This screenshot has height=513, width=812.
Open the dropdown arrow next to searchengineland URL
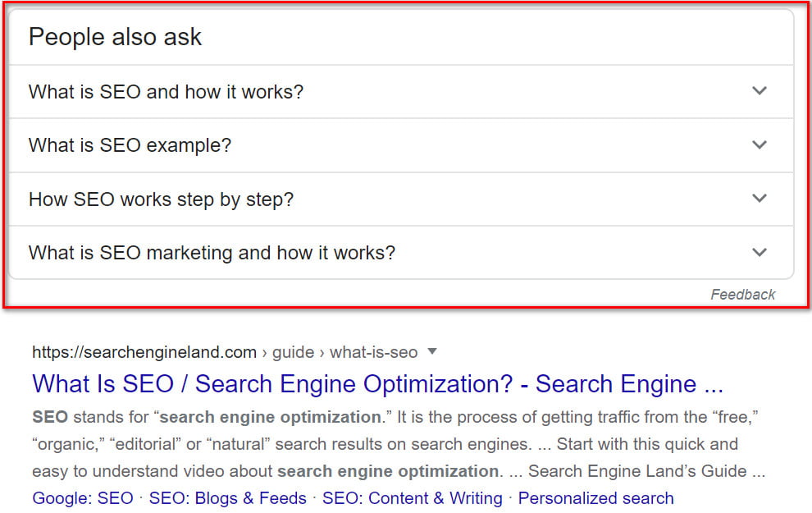click(432, 352)
